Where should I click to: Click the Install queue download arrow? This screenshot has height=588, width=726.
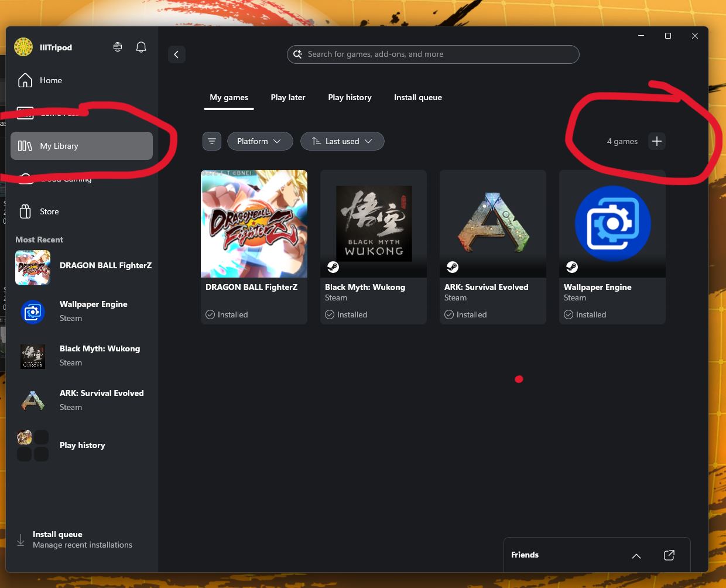[20, 540]
